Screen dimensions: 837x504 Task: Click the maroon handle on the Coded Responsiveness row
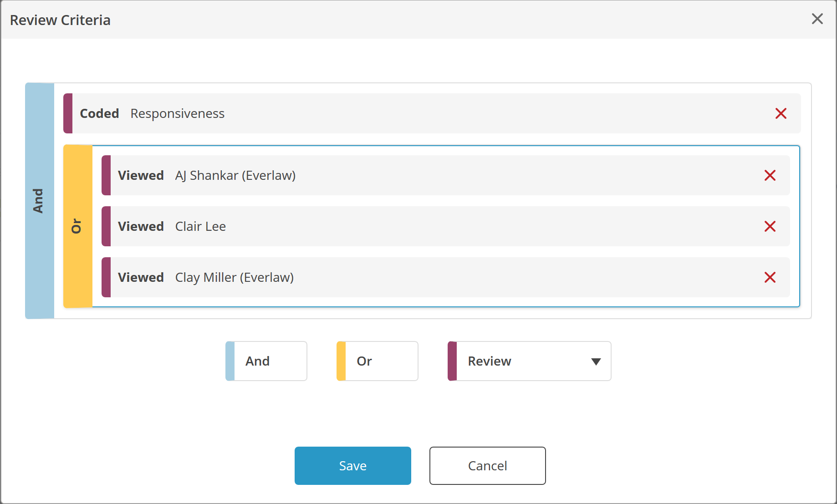[67, 113]
